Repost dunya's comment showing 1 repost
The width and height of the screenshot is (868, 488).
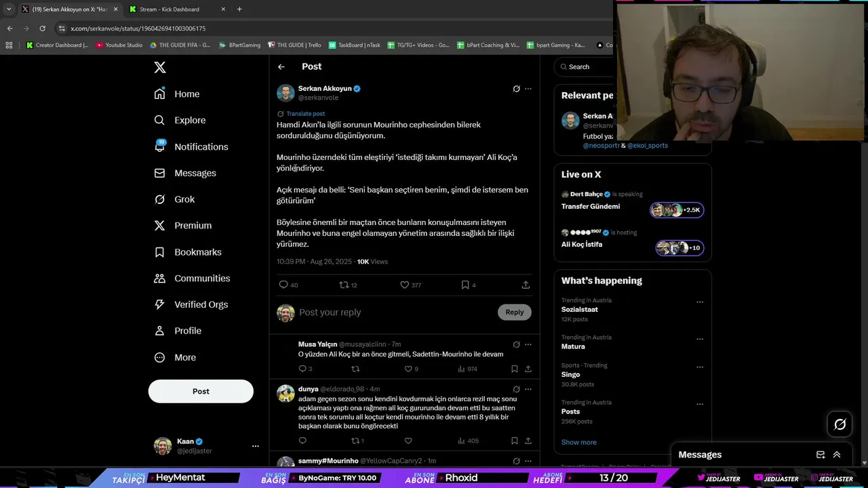tap(355, 441)
